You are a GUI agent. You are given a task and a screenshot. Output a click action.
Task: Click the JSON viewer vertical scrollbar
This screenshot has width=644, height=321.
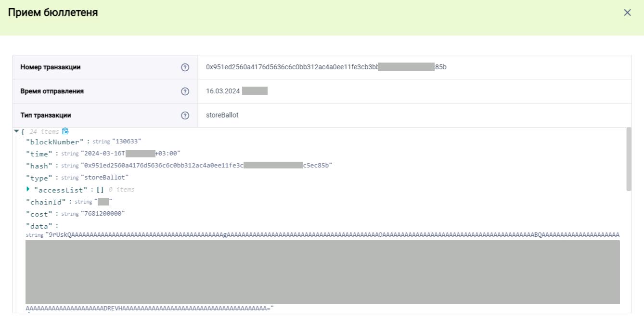click(629, 159)
